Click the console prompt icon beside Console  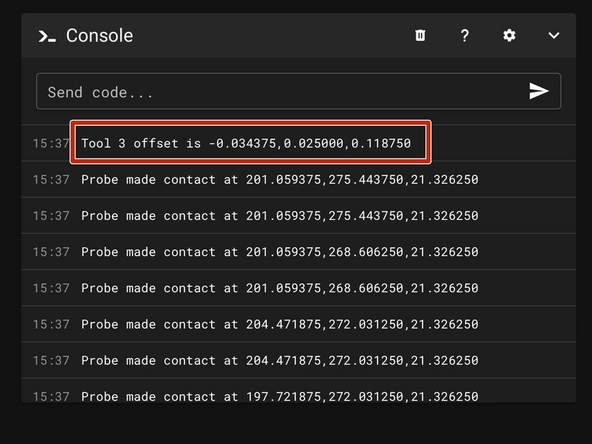(47, 37)
